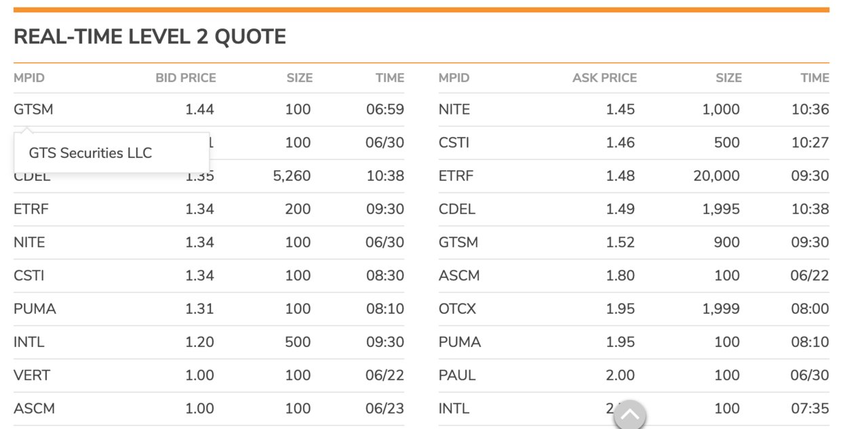The width and height of the screenshot is (868, 429).
Task: Click the ask-side MPID column header
Action: [454, 78]
